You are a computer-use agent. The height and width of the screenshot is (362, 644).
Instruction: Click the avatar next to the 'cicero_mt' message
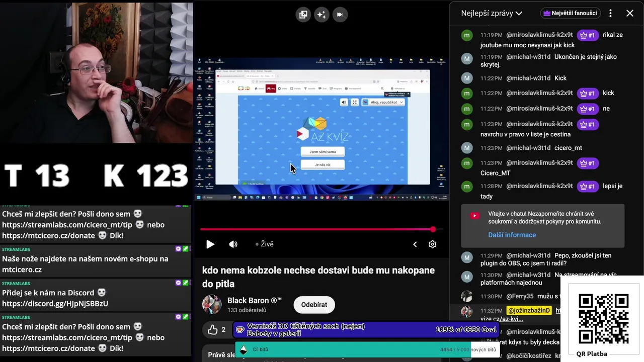[467, 148]
